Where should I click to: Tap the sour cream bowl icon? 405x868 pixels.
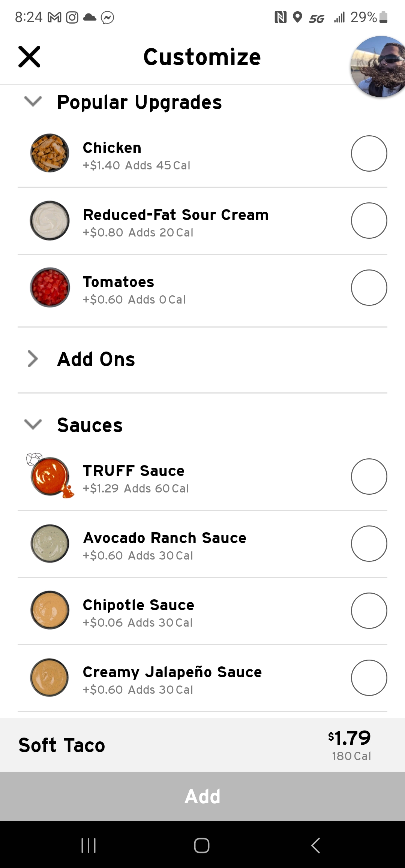point(50,220)
